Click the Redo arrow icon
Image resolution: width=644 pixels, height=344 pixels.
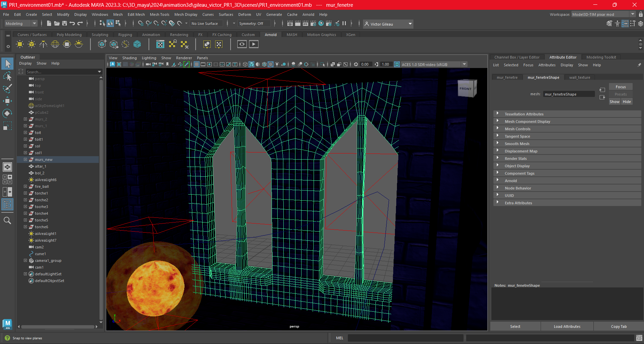(x=80, y=23)
